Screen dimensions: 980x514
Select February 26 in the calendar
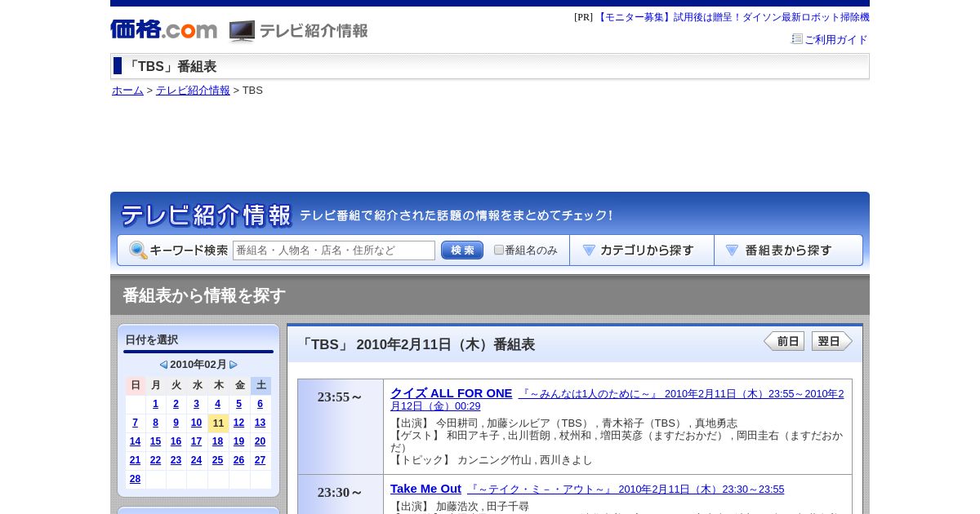point(238,460)
